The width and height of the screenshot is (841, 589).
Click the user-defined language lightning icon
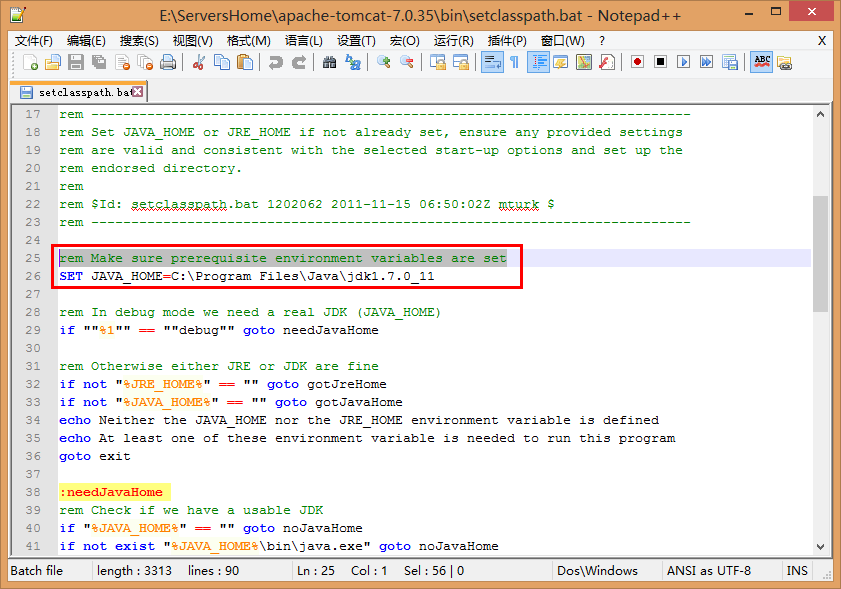click(x=560, y=63)
